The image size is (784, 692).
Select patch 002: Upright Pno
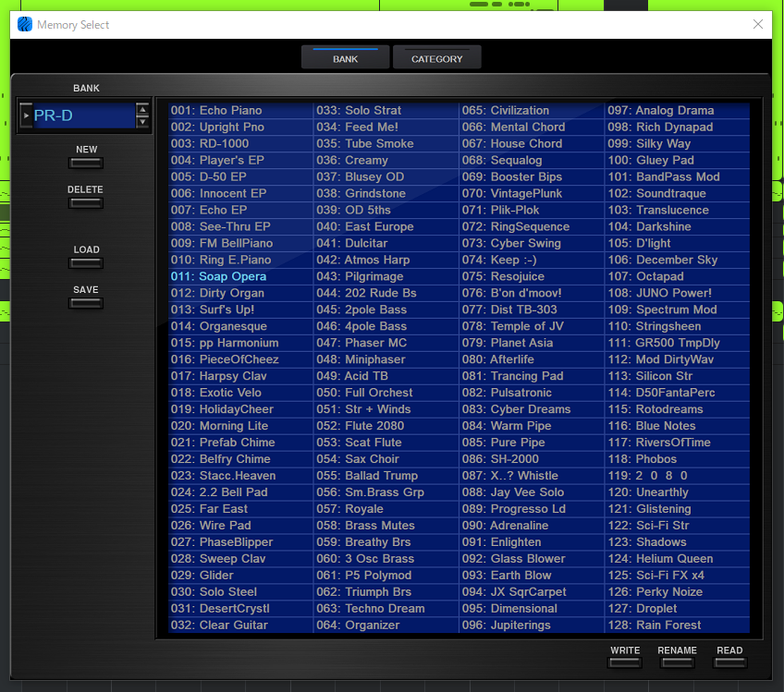[x=240, y=127]
